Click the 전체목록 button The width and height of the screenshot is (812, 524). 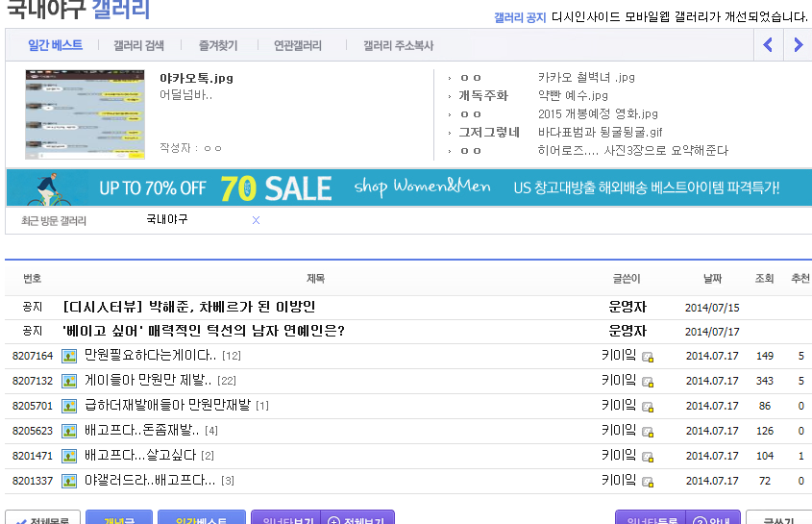coord(43,517)
